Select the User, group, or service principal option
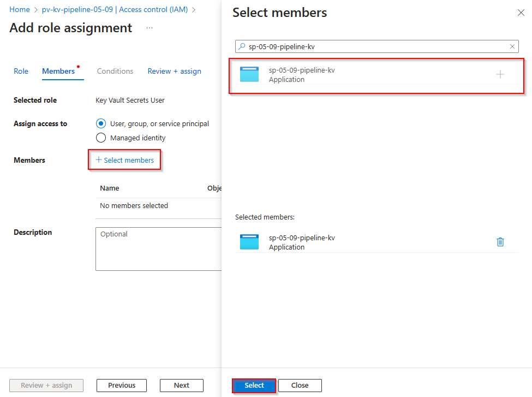Image resolution: width=532 pixels, height=397 pixels. click(x=101, y=123)
